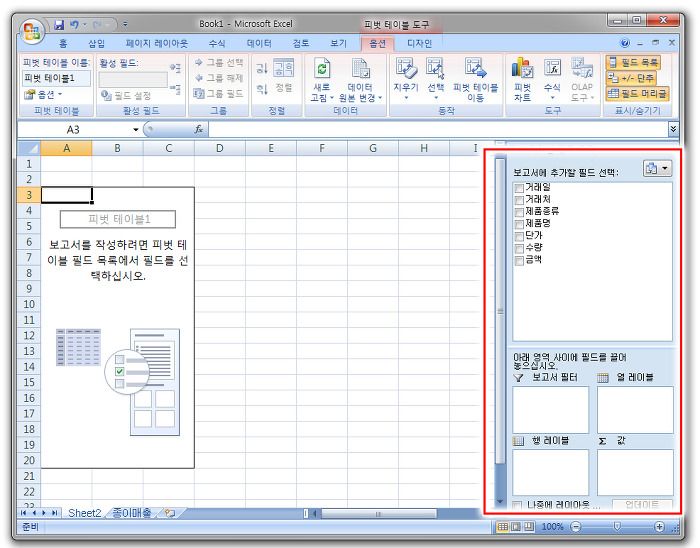
Task: Open the 홈 ribbon tab
Action: pyautogui.click(x=63, y=44)
